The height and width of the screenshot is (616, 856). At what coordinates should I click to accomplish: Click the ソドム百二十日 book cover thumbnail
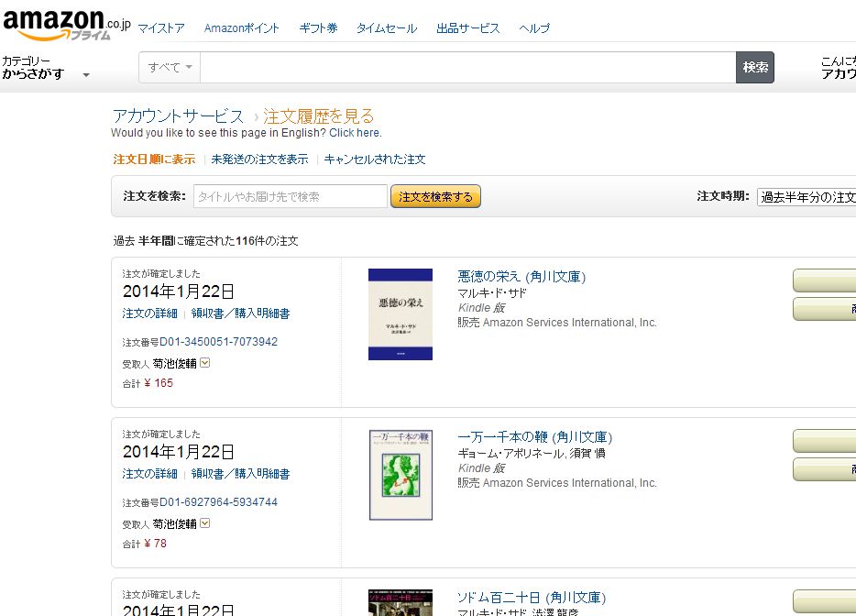[401, 603]
